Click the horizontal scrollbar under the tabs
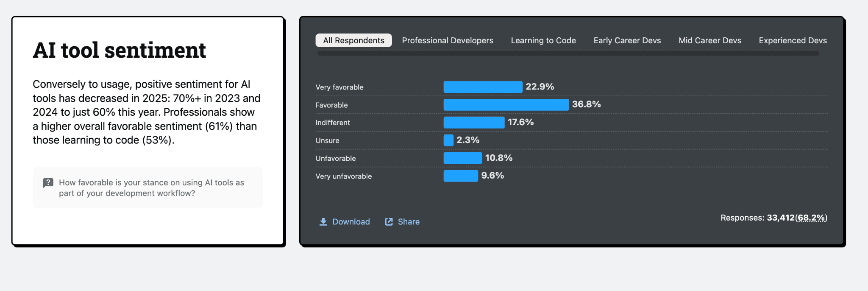The width and height of the screenshot is (868, 291). pyautogui.click(x=568, y=53)
